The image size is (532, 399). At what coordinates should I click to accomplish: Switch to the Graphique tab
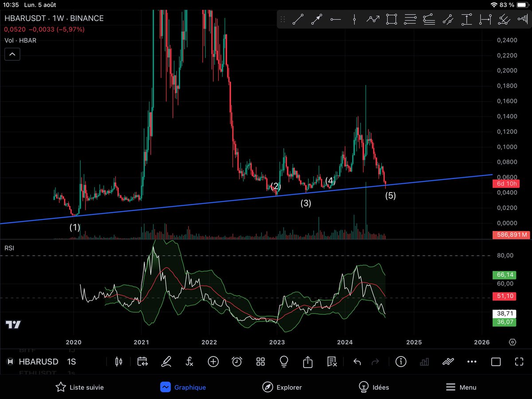click(183, 387)
